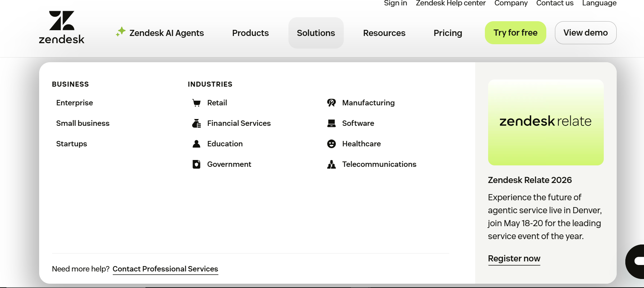Select the Startups link
644x288 pixels.
click(72, 144)
